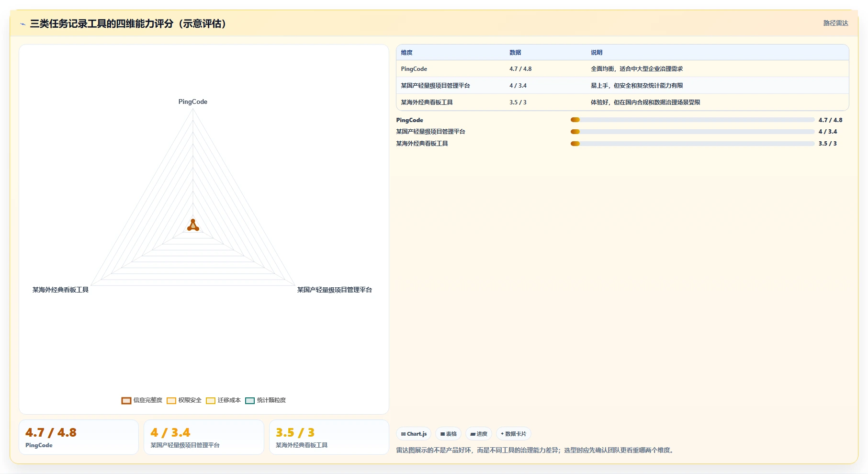
Task: Toggle 权限安全 legend swatch
Action: (x=171, y=401)
